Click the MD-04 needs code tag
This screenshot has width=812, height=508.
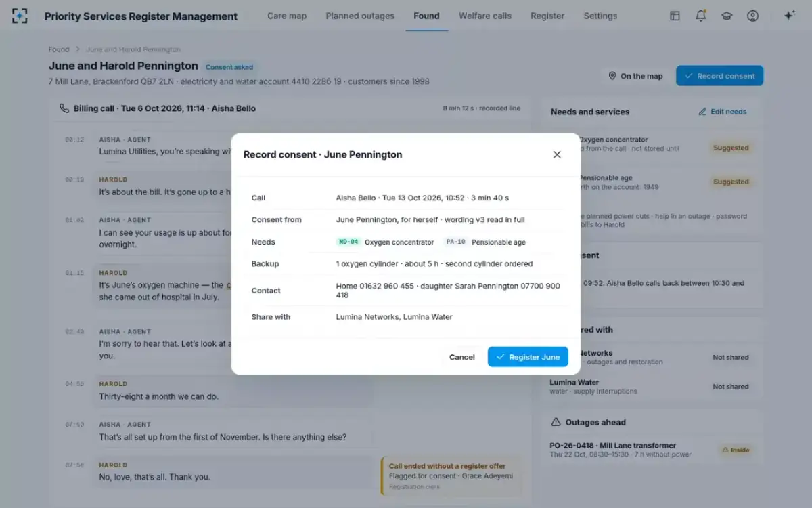(348, 242)
